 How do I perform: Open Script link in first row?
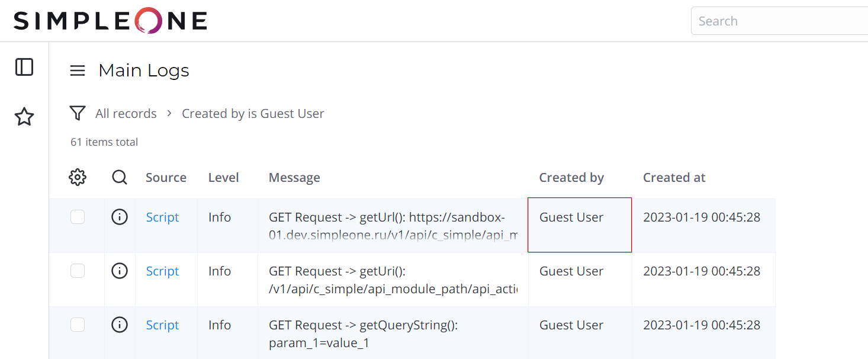coord(162,217)
